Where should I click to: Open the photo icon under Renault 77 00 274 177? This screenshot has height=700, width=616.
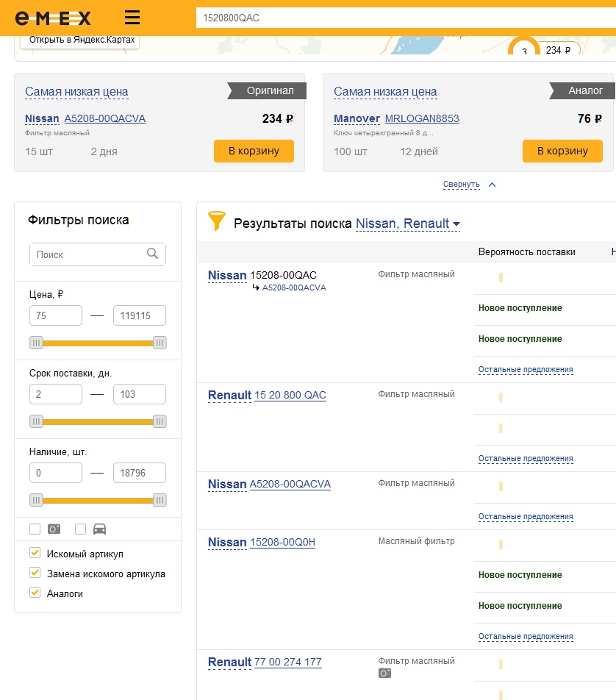point(384,674)
